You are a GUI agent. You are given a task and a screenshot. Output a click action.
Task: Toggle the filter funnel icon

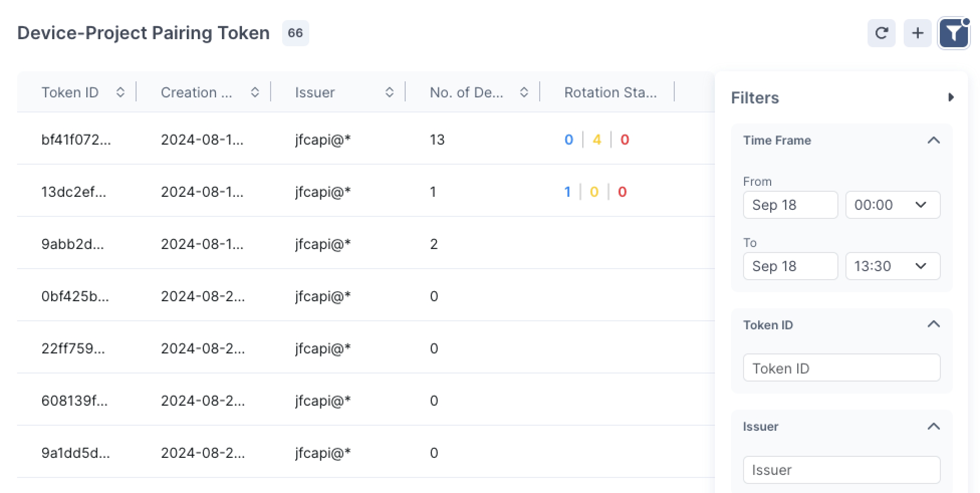(x=953, y=34)
